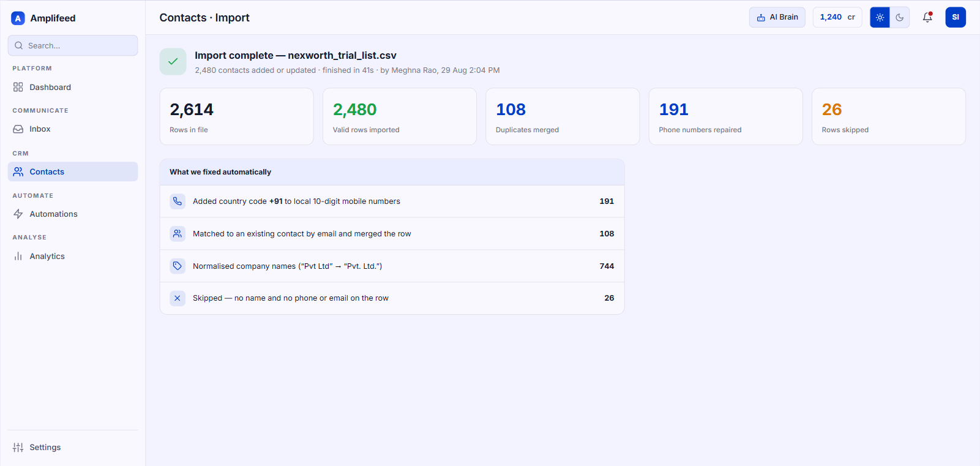Screen dimensions: 980x466
Task: Click tag icon in normalised company row
Action: 178,266
